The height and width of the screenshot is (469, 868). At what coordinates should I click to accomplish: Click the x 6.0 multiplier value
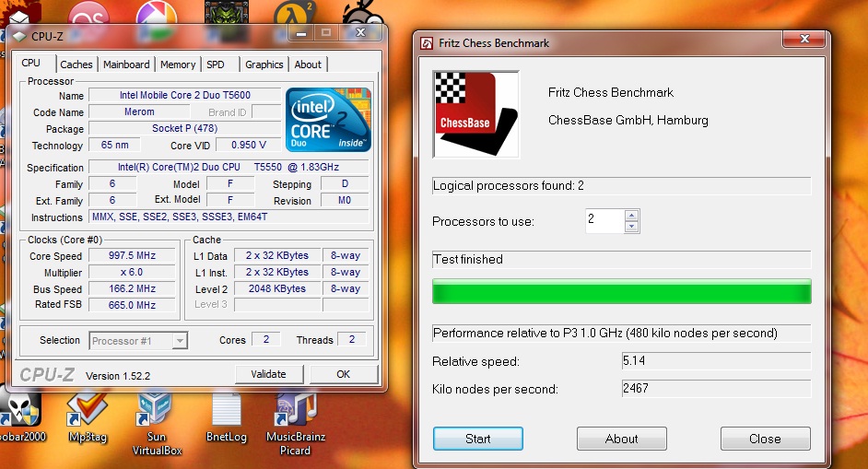[132, 273]
